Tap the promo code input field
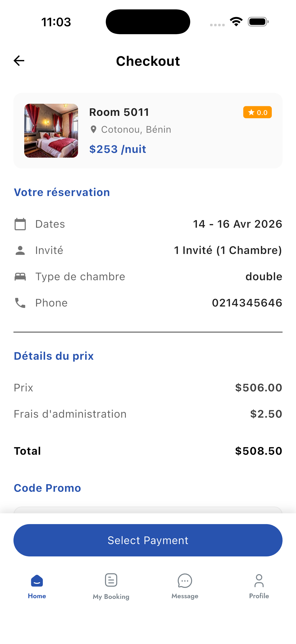The width and height of the screenshot is (296, 644). click(x=148, y=510)
